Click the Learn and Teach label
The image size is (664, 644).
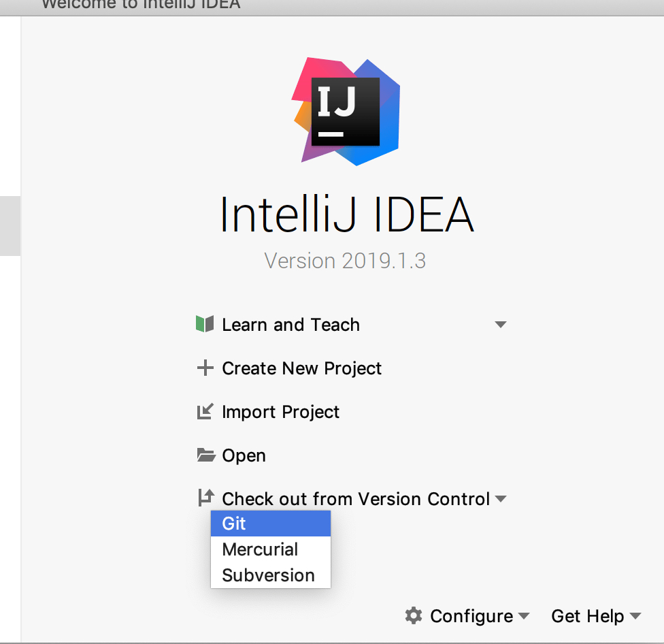click(x=290, y=325)
